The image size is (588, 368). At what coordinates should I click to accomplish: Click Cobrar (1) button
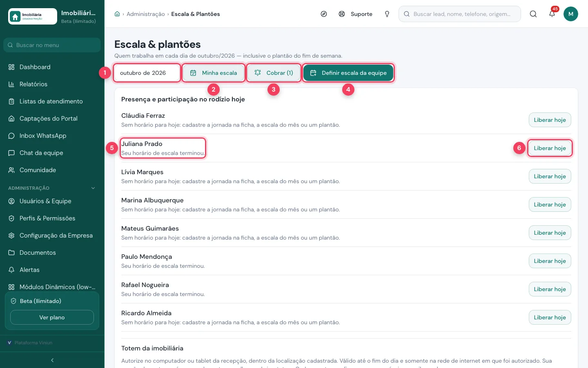coord(274,73)
